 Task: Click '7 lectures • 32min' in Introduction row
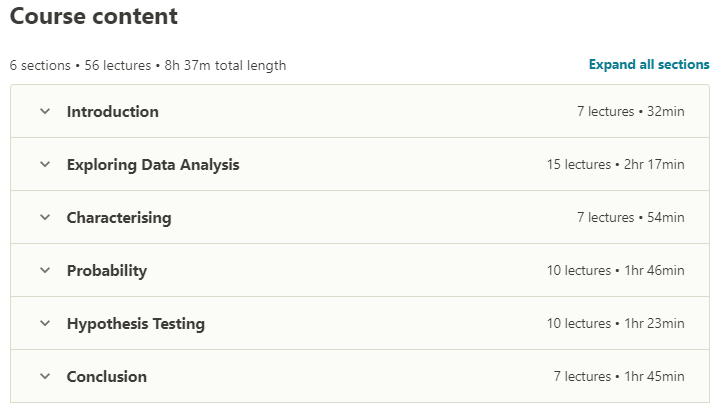coord(630,112)
